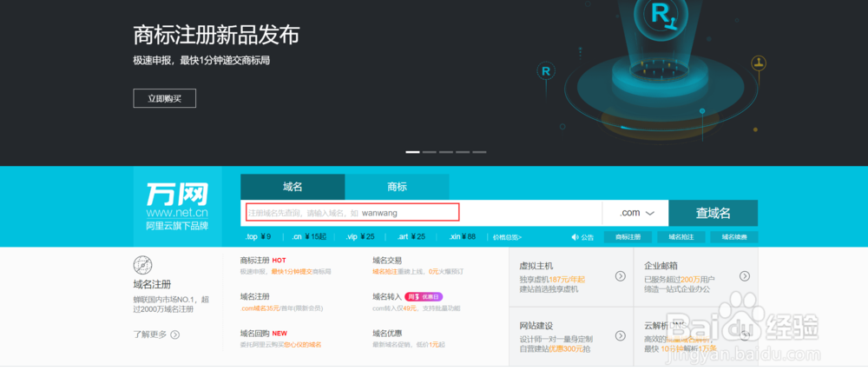
Task: Click 阿里云旗下品牌 text under logo
Action: pyautogui.click(x=177, y=226)
